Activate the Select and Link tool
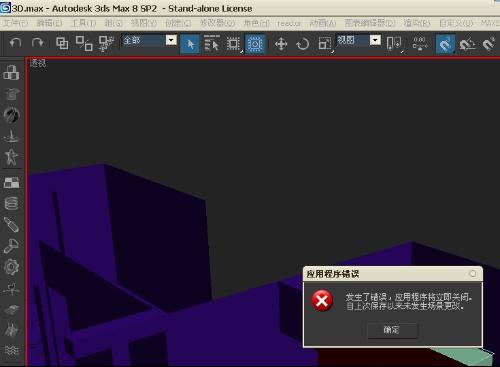Viewport: 500px width, 367px height. 62,43
